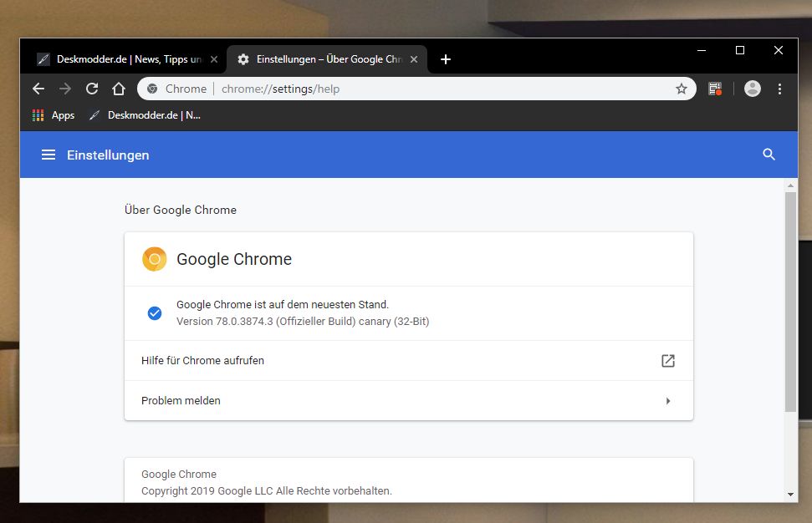Search settings with the magnifier icon
Image resolution: width=812 pixels, height=523 pixels.
pyautogui.click(x=769, y=155)
